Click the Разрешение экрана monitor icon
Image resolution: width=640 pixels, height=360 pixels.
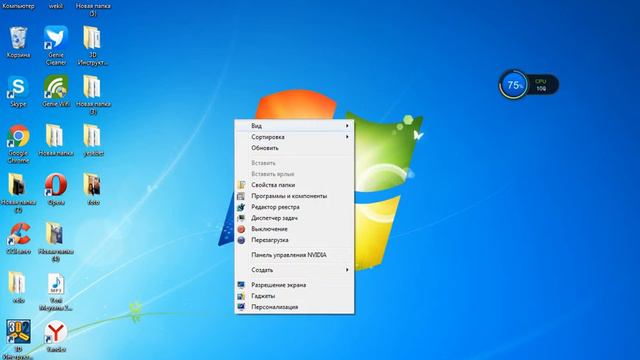pyautogui.click(x=241, y=285)
